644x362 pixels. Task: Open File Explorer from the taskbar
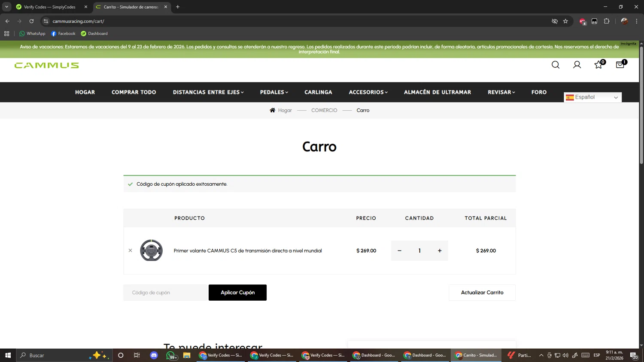click(x=187, y=355)
